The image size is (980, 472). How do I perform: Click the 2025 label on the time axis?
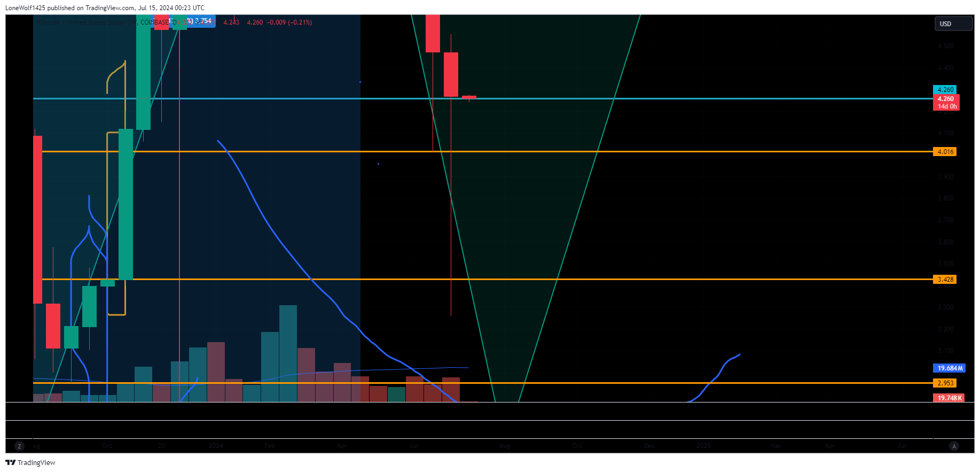[703, 446]
